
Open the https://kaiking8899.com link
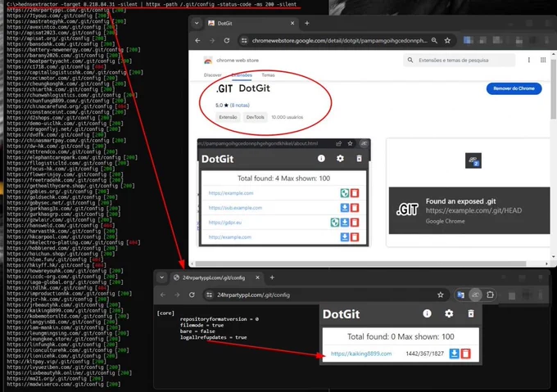point(361,354)
